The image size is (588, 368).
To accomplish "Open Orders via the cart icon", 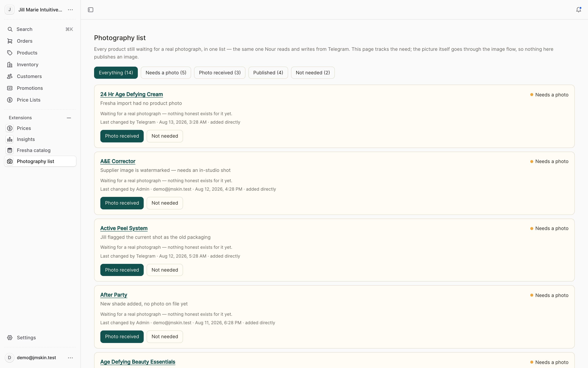I will (10, 41).
